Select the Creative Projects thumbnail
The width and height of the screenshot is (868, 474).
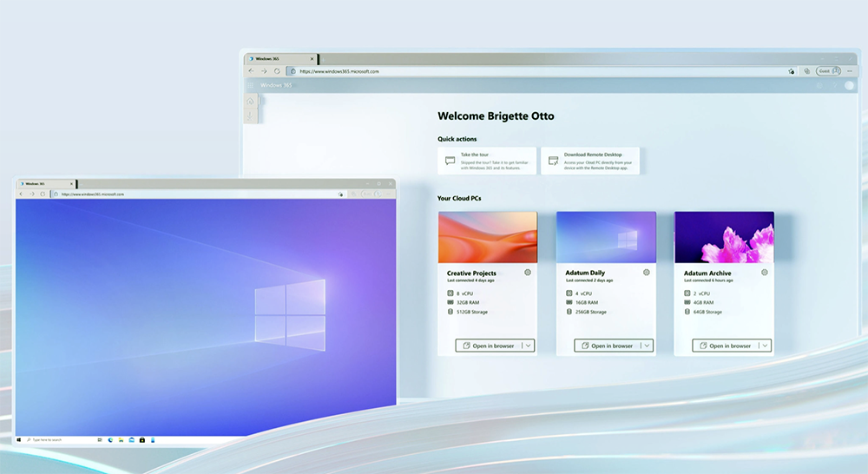pos(488,237)
